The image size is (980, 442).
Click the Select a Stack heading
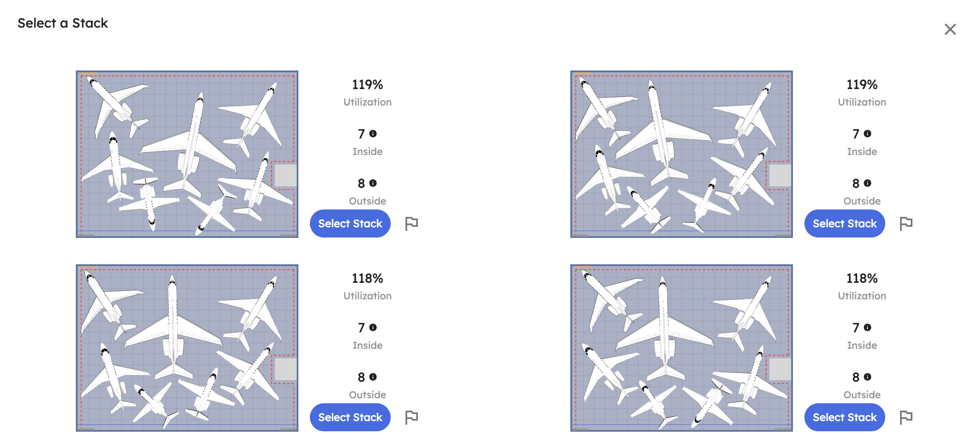coord(62,24)
